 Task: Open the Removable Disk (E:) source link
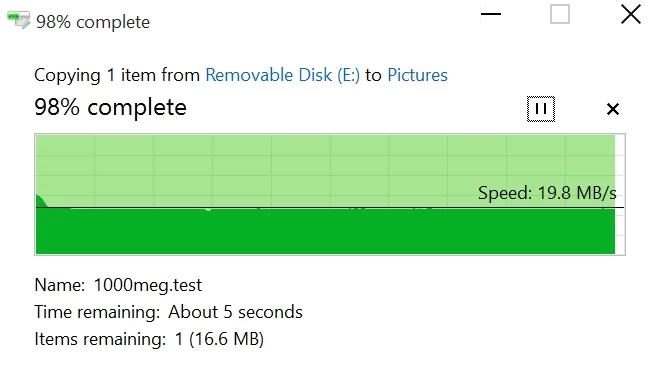[x=282, y=75]
